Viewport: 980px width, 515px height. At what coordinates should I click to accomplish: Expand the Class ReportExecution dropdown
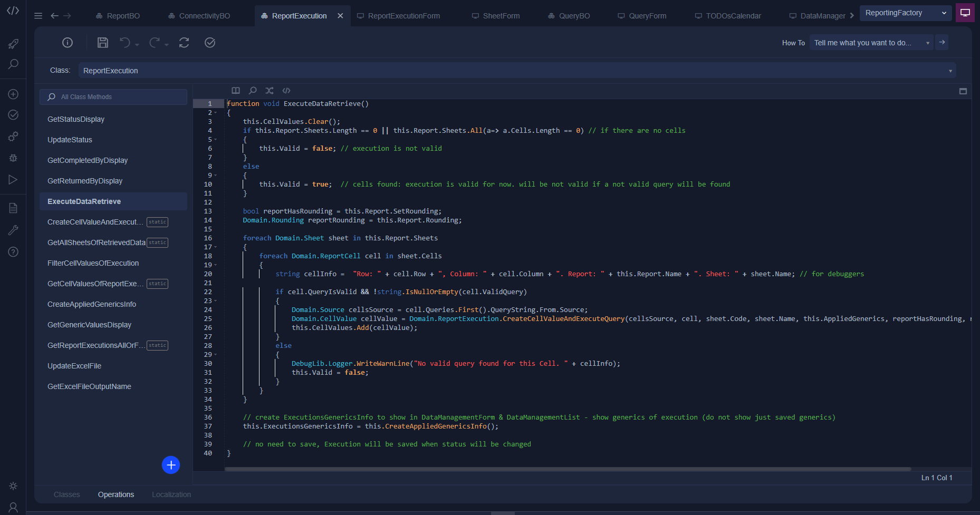click(950, 71)
